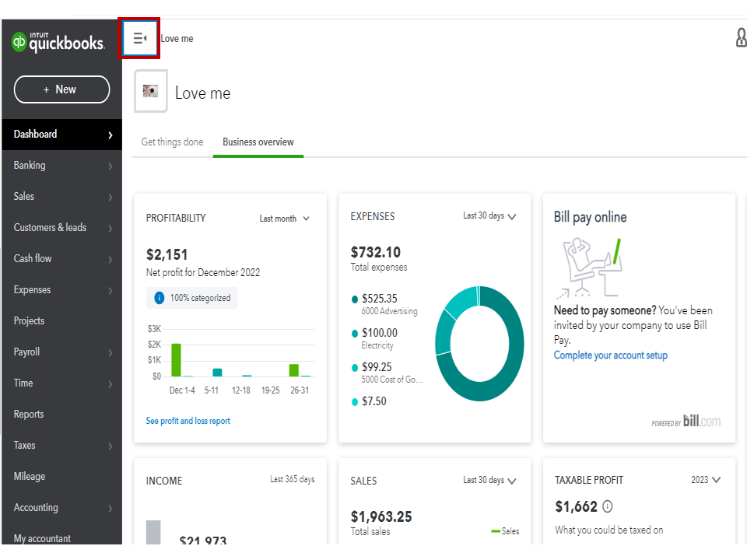The image size is (747, 560).
Task: Open the Profitability Last month dropdown
Action: pos(284,219)
